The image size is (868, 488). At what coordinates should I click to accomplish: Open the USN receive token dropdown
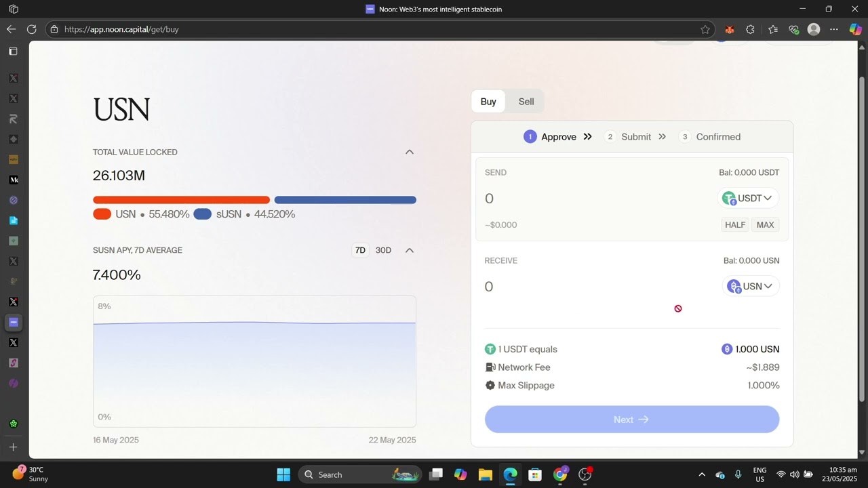coord(751,286)
